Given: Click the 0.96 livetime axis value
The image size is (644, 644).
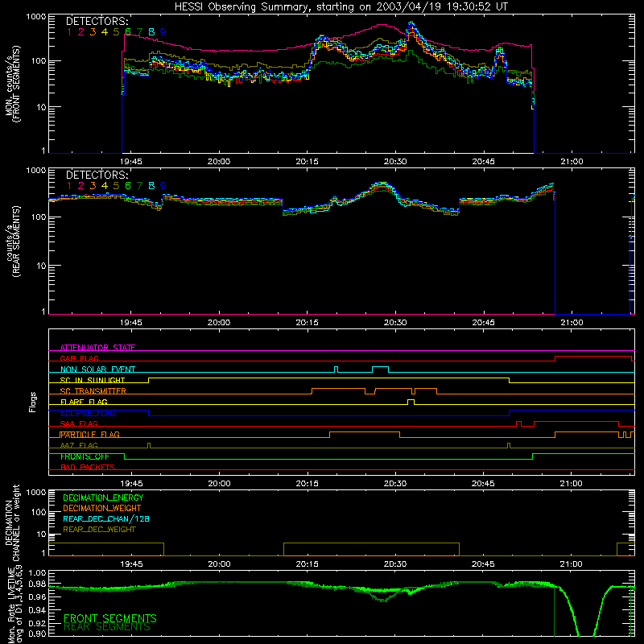Looking at the screenshot, I should (x=37, y=597).
